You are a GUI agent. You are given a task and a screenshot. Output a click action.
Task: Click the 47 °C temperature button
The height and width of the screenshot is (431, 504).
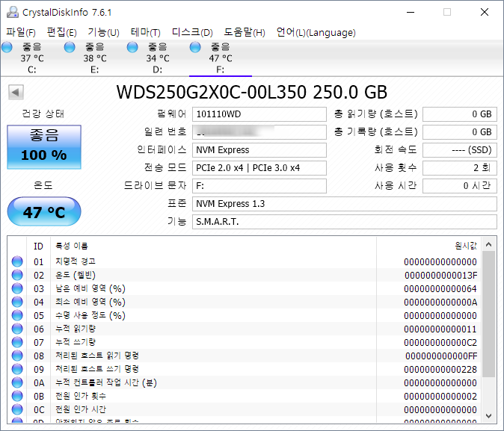tap(43, 212)
